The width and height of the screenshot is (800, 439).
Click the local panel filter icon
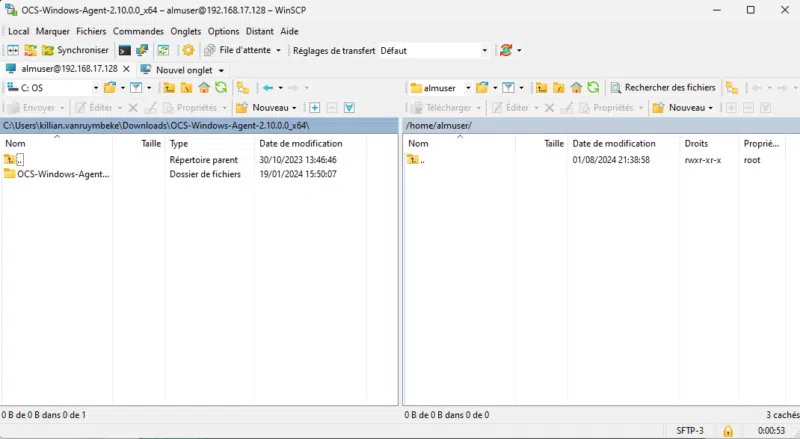click(136, 88)
